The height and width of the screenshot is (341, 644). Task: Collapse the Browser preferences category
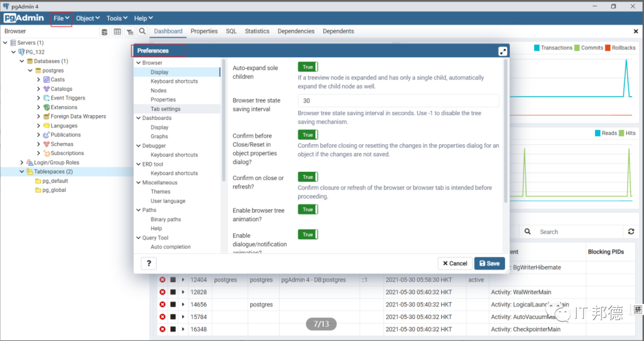138,63
